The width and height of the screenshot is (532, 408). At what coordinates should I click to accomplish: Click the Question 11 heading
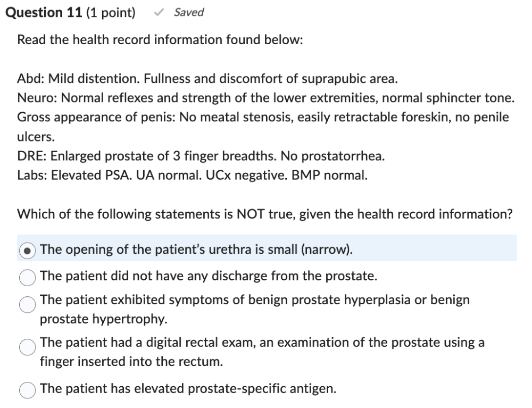[43, 12]
